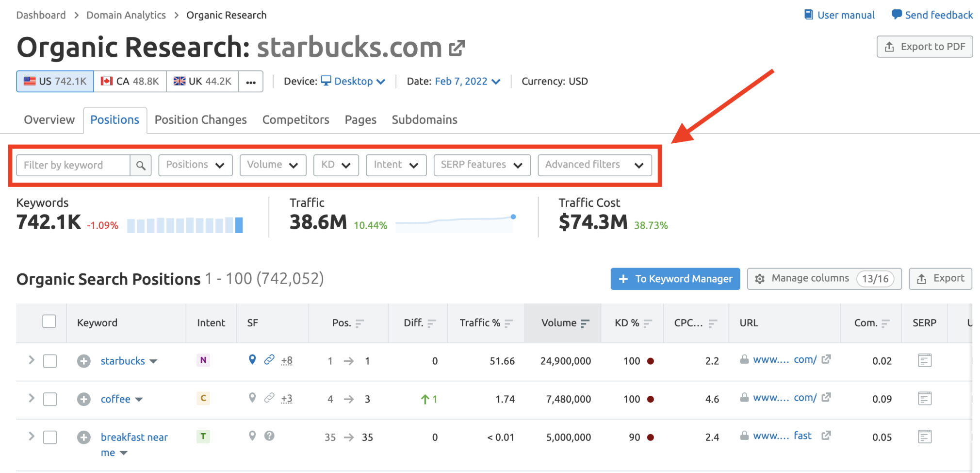Click question mark SERP feature icon
The height and width of the screenshot is (473, 980).
click(269, 436)
